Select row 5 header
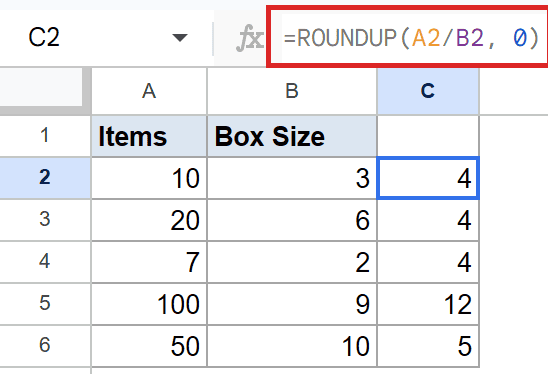This screenshot has height=374, width=548. pyautogui.click(x=45, y=304)
